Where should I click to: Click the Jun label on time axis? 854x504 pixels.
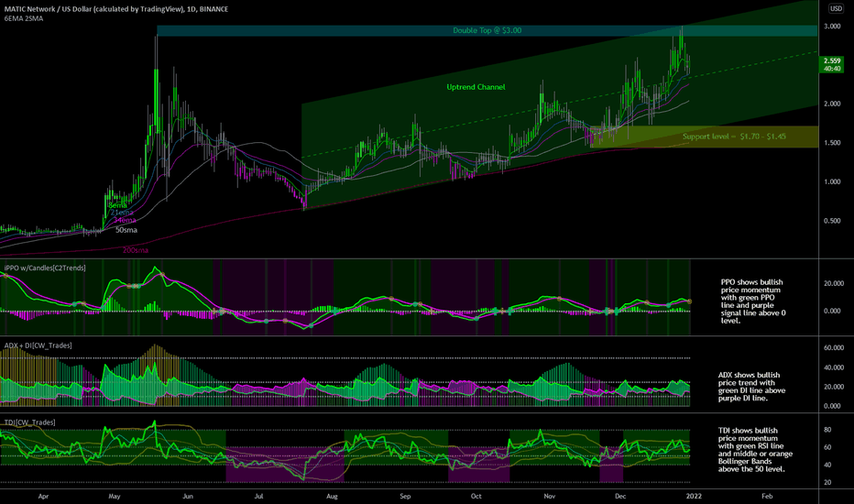click(x=187, y=497)
